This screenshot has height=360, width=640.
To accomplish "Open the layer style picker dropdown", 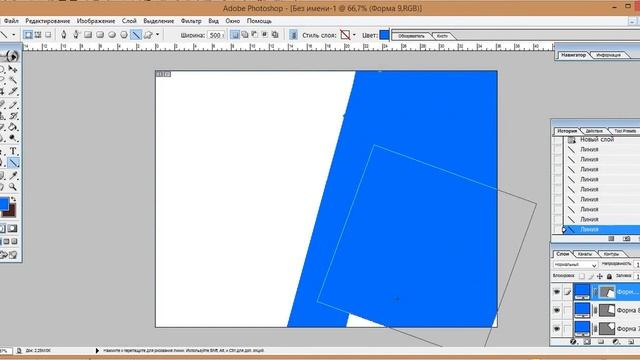I will (354, 35).
